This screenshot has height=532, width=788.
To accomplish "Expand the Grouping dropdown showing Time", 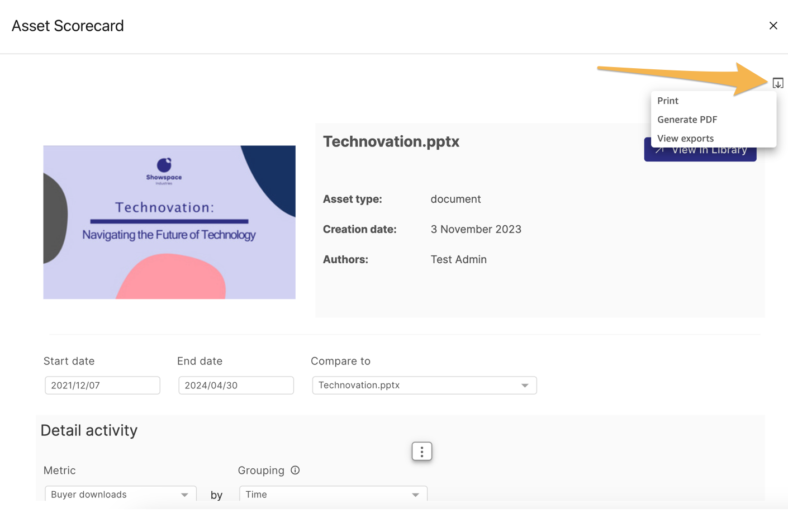I will click(333, 494).
